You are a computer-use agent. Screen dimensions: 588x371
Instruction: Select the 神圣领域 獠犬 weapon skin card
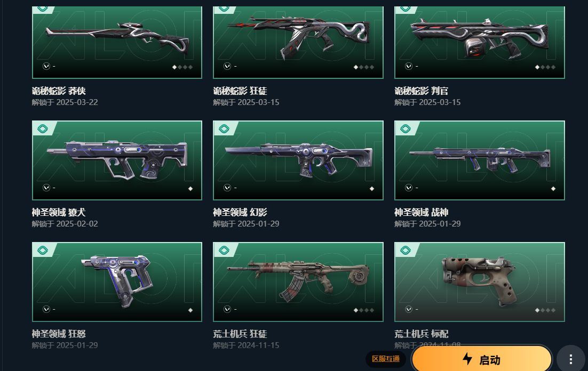117,160
